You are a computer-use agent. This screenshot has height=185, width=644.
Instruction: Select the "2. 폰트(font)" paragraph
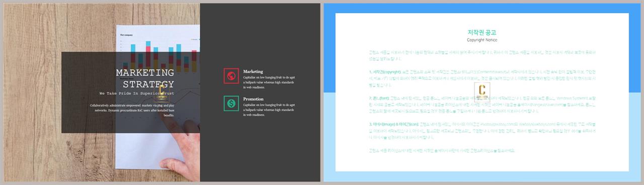pyautogui.click(x=482, y=104)
